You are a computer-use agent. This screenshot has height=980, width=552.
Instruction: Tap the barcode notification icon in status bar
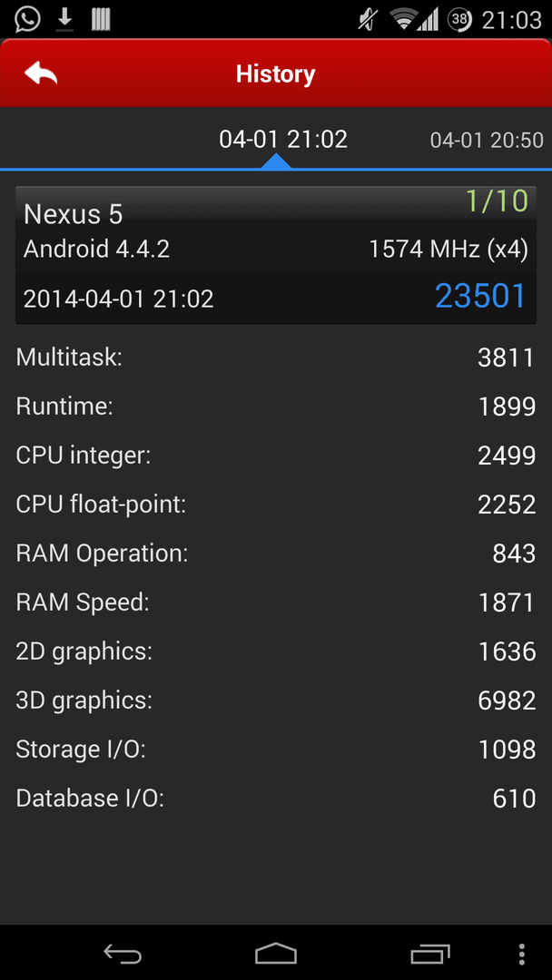point(101,19)
